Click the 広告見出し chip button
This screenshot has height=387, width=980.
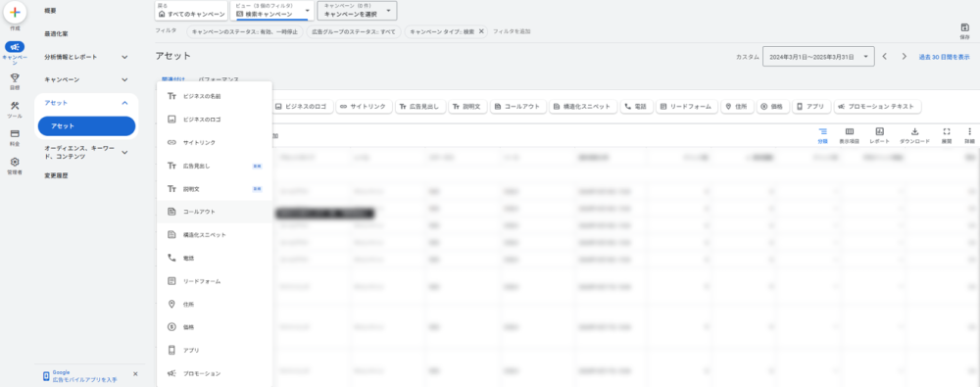(420, 106)
